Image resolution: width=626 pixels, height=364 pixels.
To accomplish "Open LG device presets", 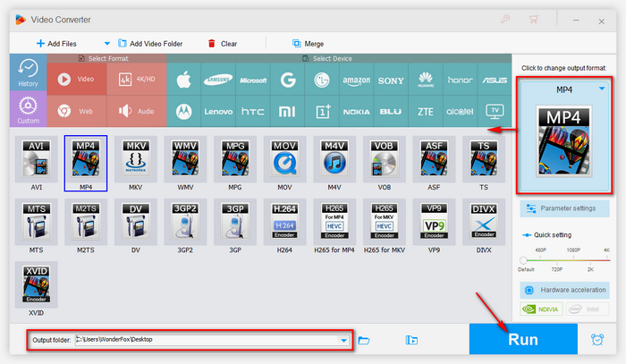I will [x=322, y=80].
